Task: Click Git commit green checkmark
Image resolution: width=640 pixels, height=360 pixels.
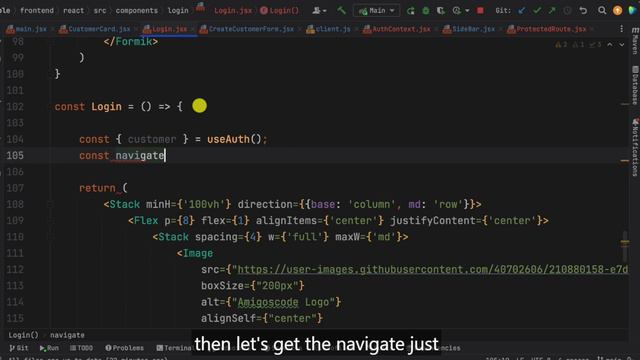Action: point(537,11)
